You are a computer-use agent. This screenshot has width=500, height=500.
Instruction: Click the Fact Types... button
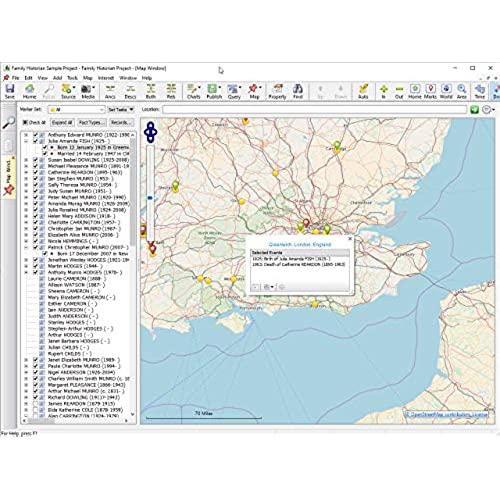pos(91,122)
